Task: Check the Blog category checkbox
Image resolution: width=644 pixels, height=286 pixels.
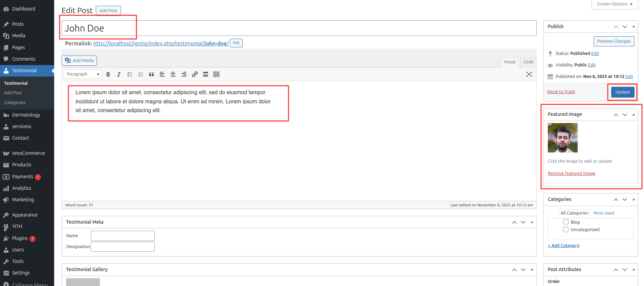Action: pyautogui.click(x=566, y=222)
